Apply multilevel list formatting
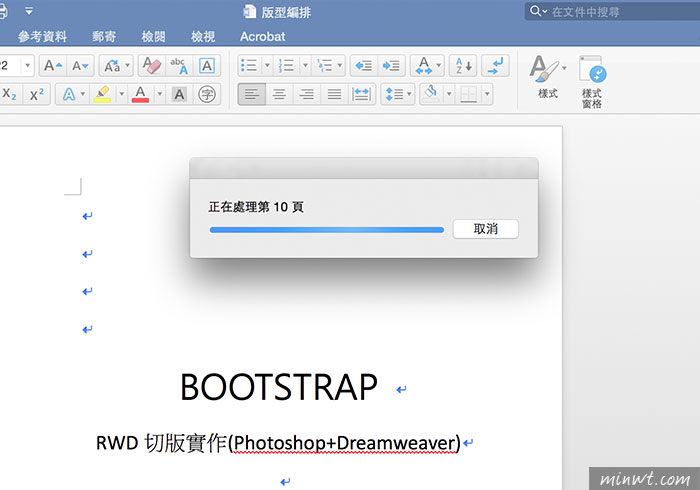This screenshot has width=700, height=490. [324, 66]
